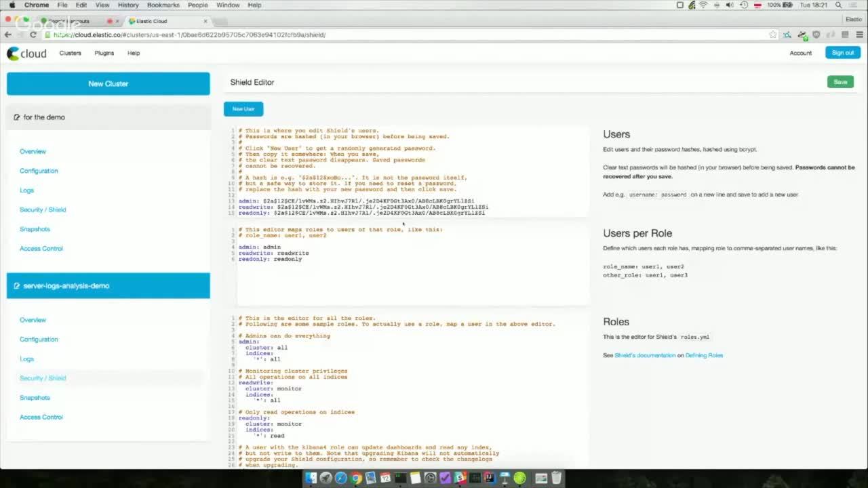Viewport: 868px width, 488px height.
Task: Click the 'admin:' hash line in users editor
Action: point(356,201)
